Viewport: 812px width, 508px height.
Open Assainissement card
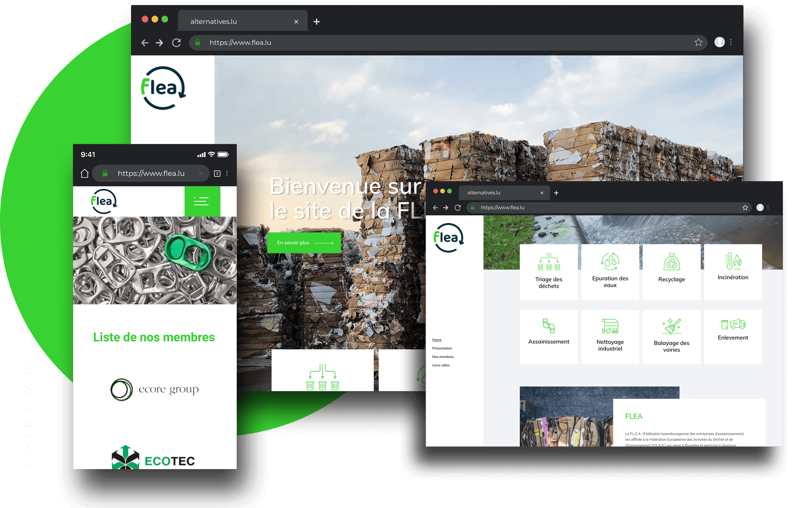(549, 337)
